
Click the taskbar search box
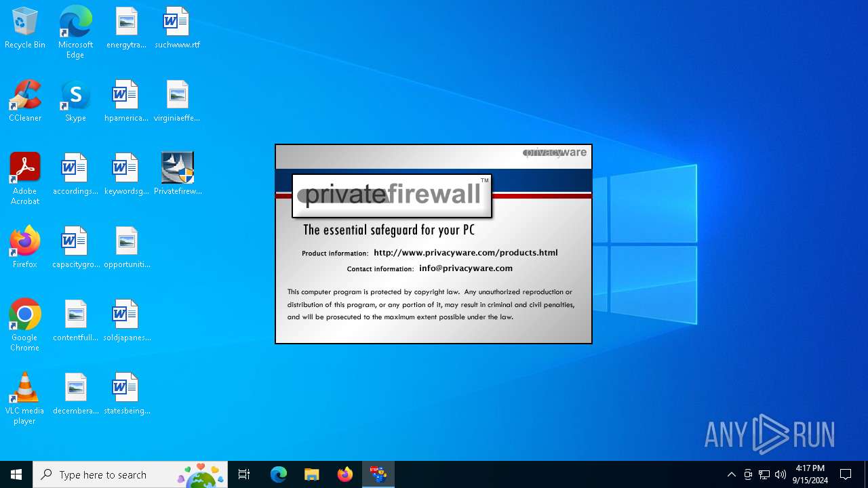pos(130,474)
